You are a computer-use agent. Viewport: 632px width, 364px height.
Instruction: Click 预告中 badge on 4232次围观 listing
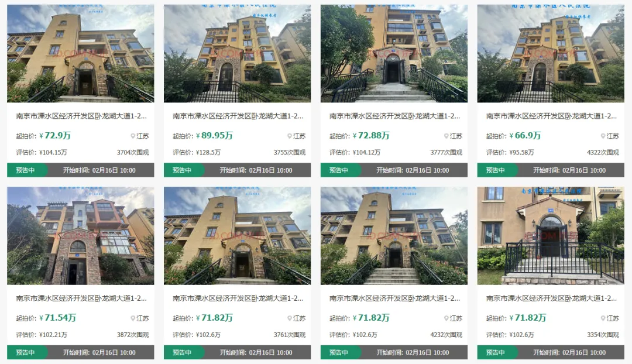click(x=339, y=352)
